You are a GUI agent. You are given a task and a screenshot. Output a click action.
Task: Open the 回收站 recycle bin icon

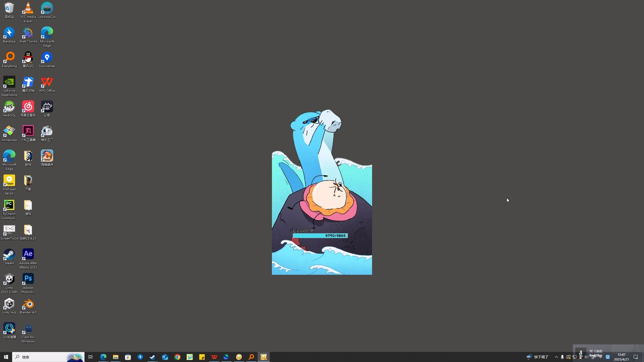coord(9,10)
